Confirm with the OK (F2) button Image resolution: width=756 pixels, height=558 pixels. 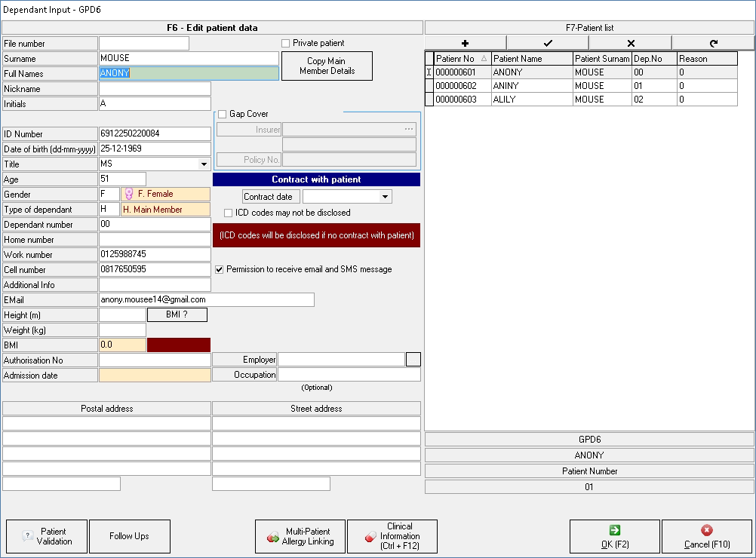614,536
